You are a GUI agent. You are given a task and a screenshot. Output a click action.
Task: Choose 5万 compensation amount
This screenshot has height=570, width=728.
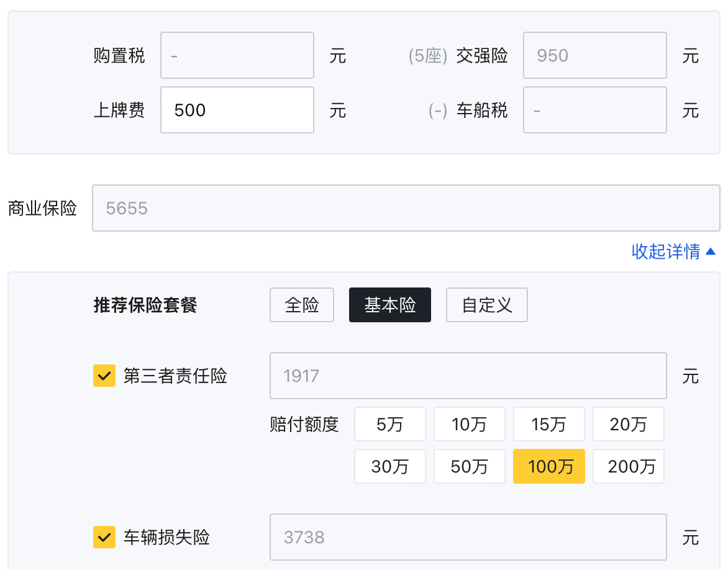coord(390,425)
